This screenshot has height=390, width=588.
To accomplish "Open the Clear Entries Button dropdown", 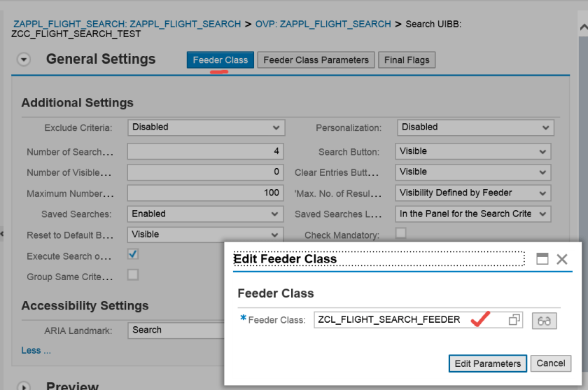I will coord(473,172).
